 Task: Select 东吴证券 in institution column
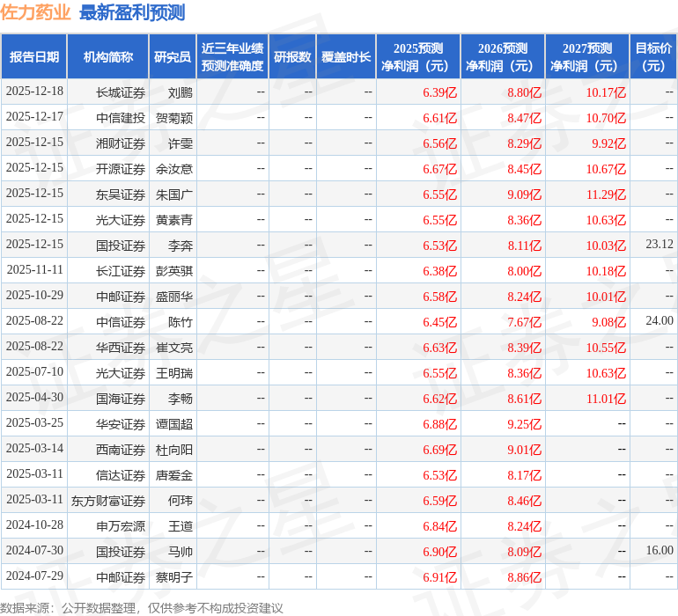click(x=121, y=194)
